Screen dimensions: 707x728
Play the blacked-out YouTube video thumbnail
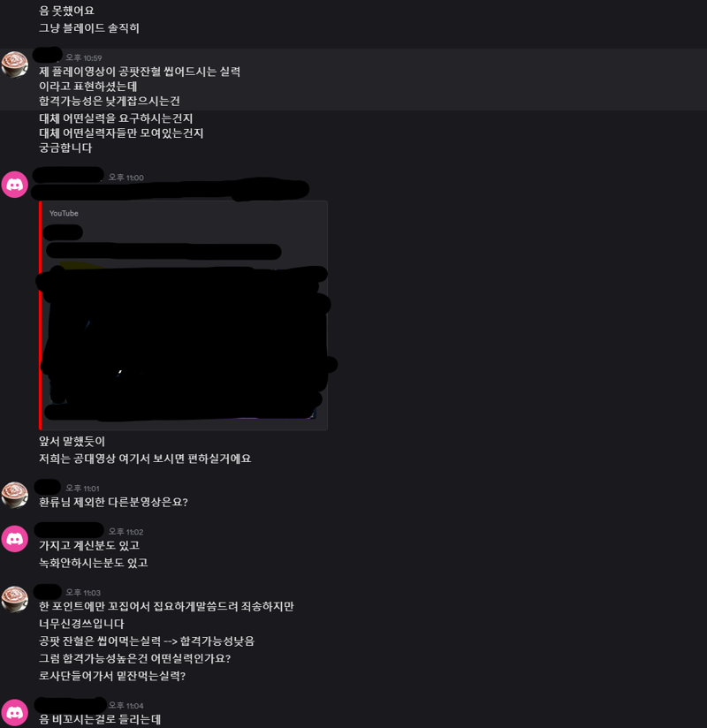[x=184, y=344]
